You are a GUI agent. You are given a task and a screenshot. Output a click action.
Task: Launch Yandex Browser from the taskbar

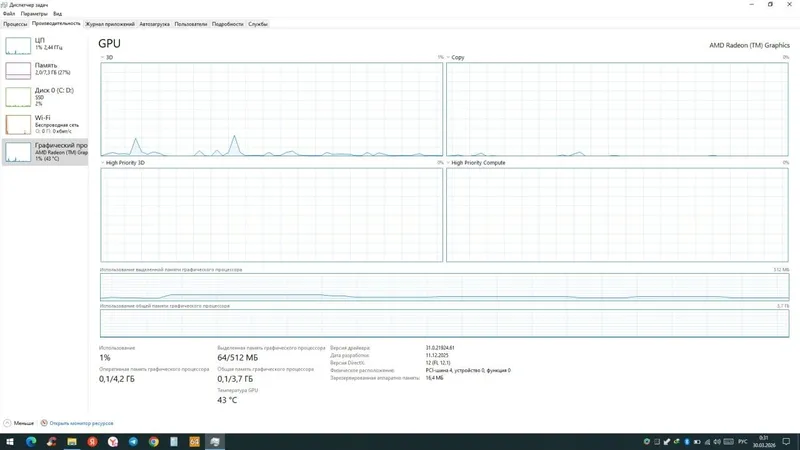coord(113,442)
